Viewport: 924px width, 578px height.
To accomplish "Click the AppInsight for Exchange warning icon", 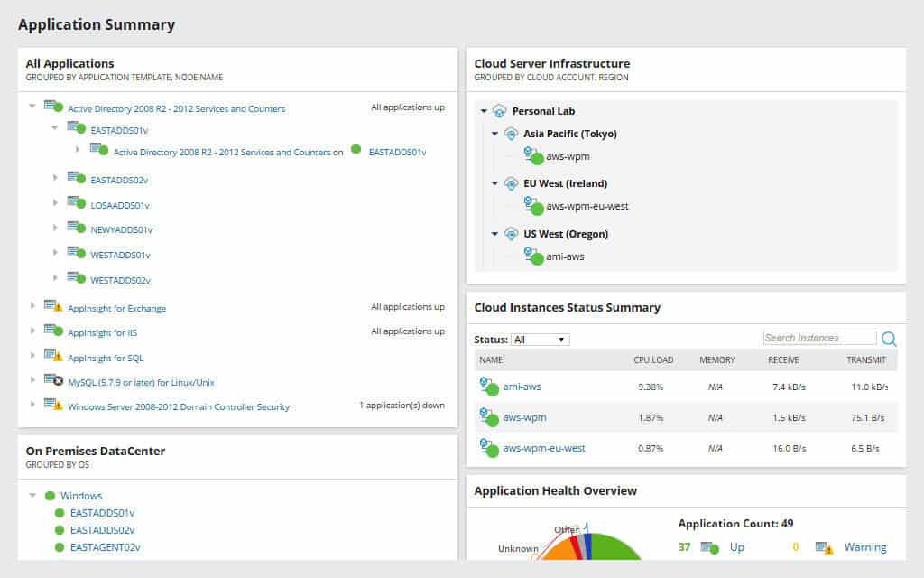I will point(53,306).
